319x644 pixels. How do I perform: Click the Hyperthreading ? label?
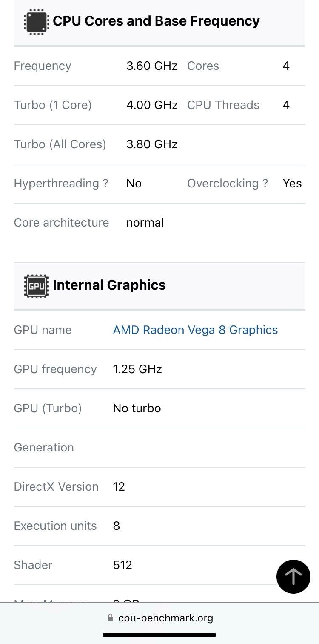61,184
